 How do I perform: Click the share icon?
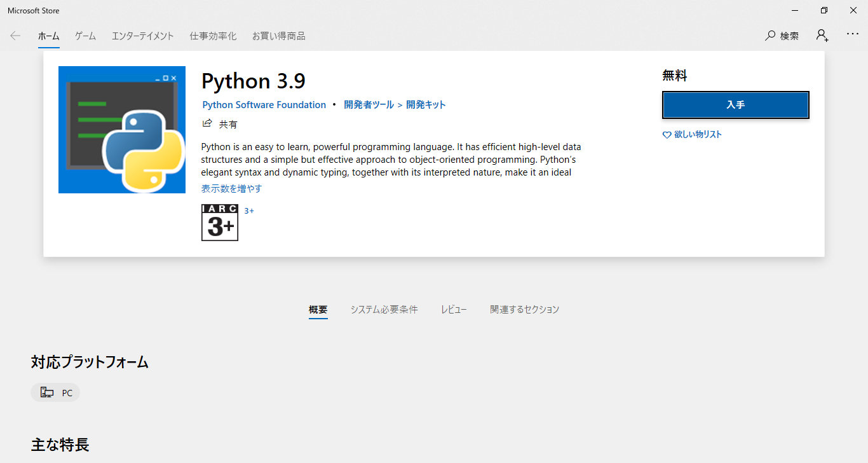(207, 123)
